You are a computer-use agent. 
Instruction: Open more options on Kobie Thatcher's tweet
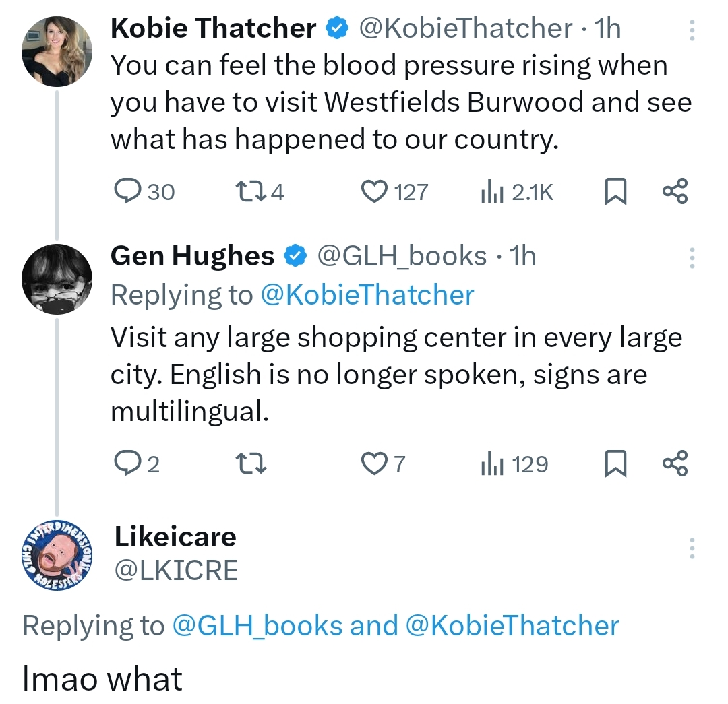pos(691,30)
